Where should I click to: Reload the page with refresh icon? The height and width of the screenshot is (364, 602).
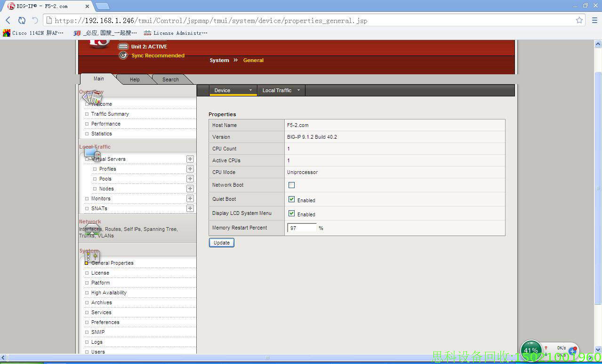tap(22, 20)
